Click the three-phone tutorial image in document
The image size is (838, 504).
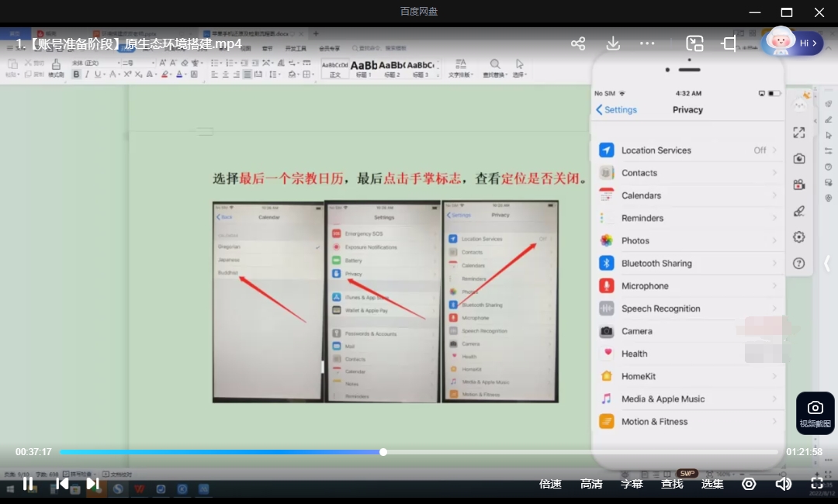tap(386, 302)
